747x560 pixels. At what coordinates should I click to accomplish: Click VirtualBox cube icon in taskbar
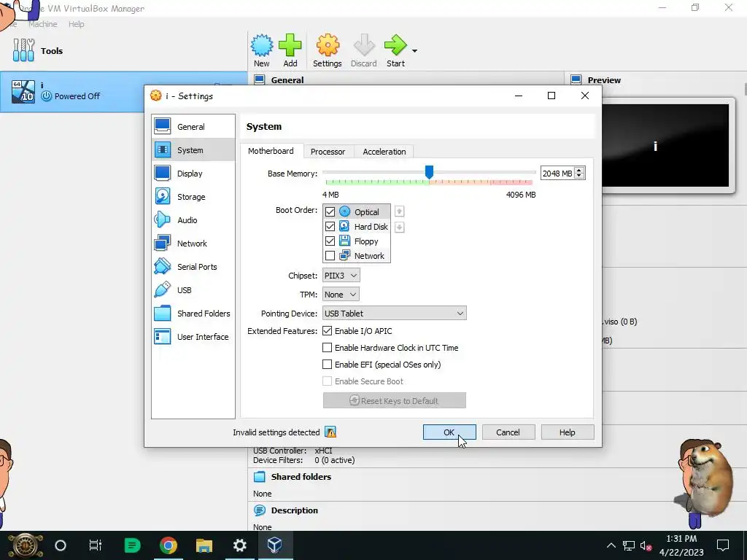pyautogui.click(x=275, y=545)
